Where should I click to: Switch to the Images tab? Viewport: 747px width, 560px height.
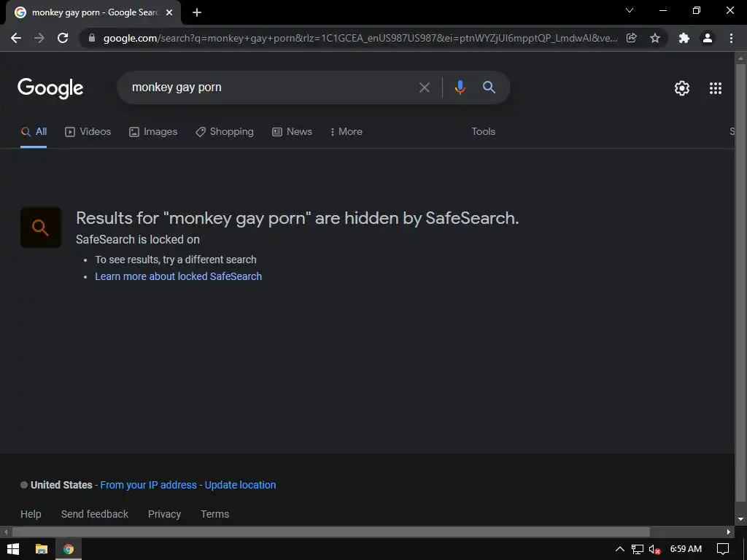click(153, 132)
